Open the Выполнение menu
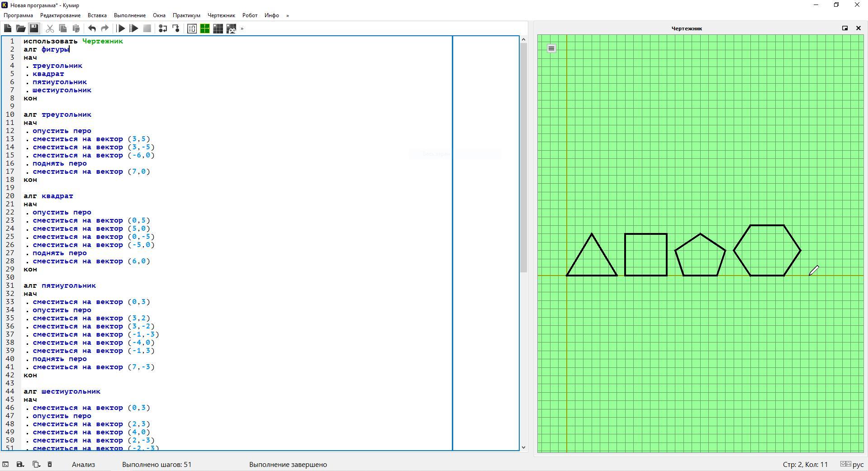Screen dimensions: 868x471 130,15
